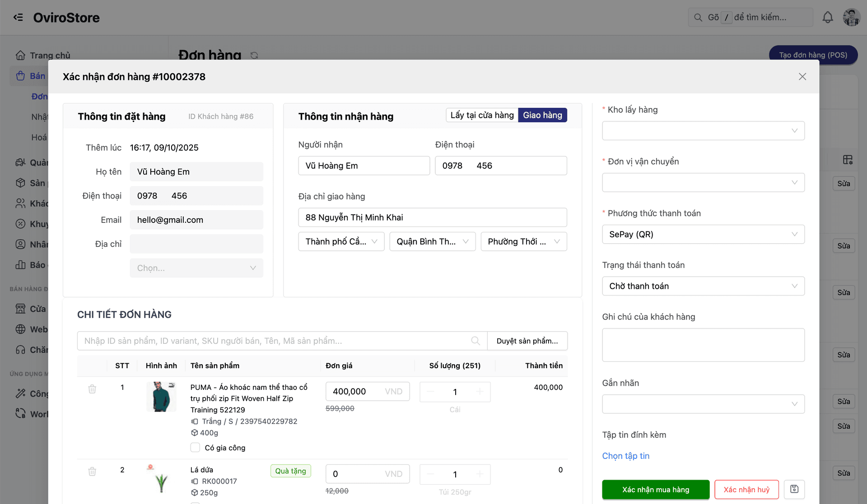The width and height of the screenshot is (867, 504).
Task: Increase quantity of PUMA jacket with plus
Action: click(x=480, y=392)
